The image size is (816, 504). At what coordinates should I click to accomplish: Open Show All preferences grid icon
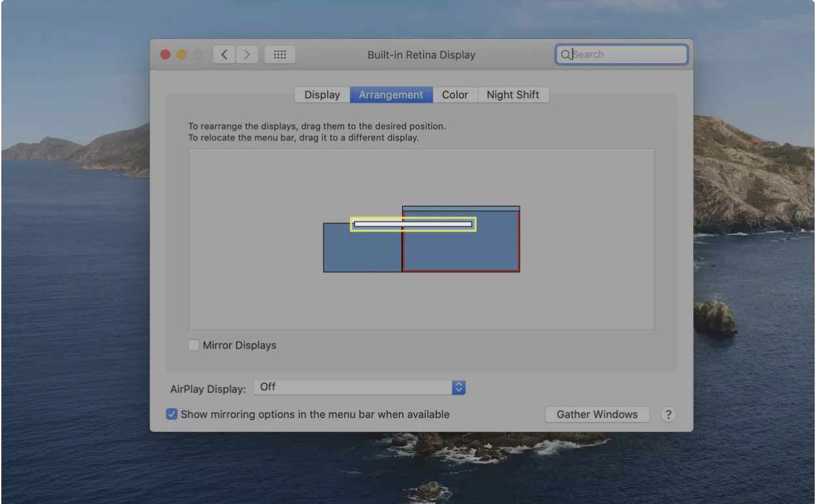click(x=280, y=55)
